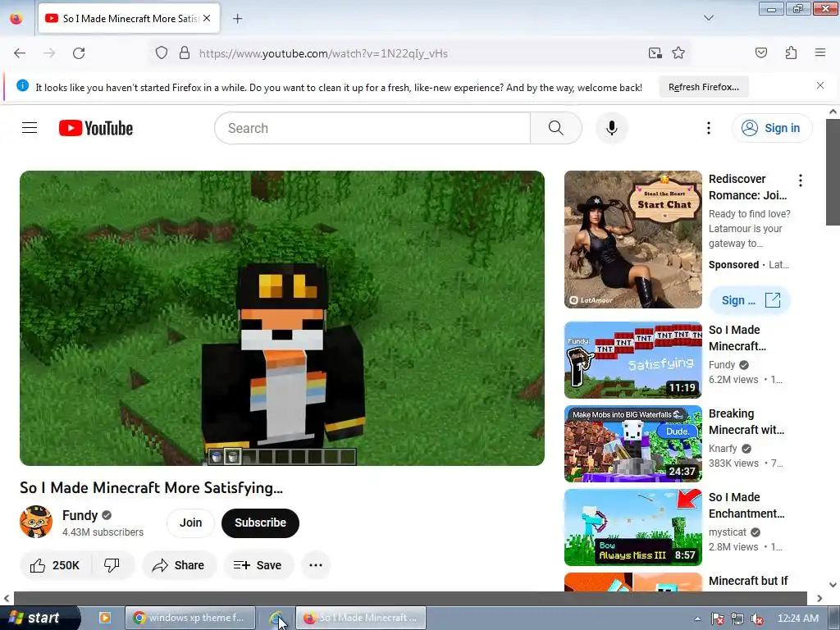
Task: Open the Save to Pocket icon
Action: (760, 52)
